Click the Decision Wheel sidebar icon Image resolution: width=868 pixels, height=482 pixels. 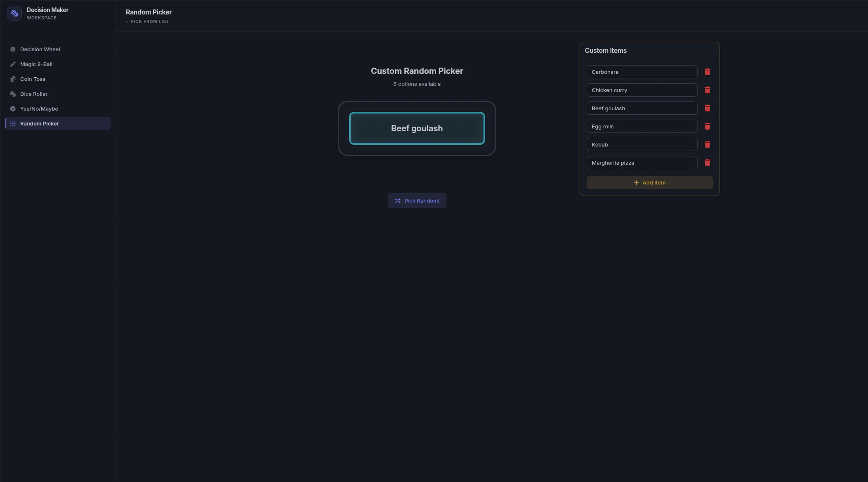click(x=13, y=49)
